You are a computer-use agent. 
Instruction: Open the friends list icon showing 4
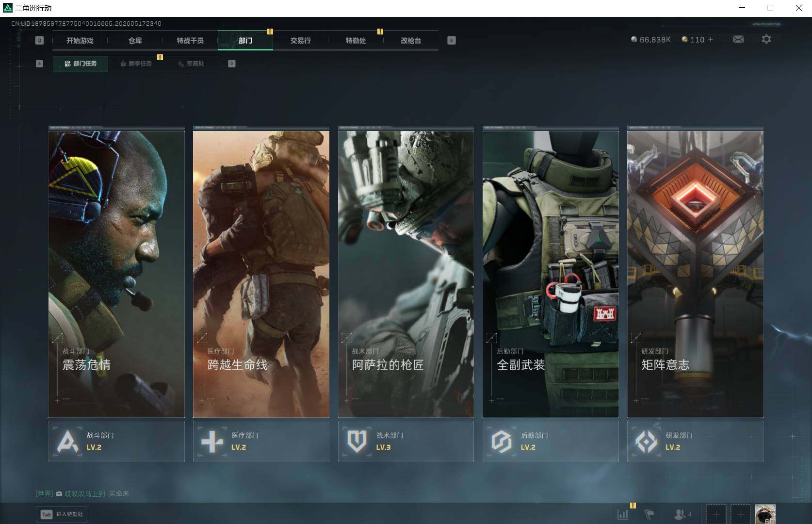(683, 514)
